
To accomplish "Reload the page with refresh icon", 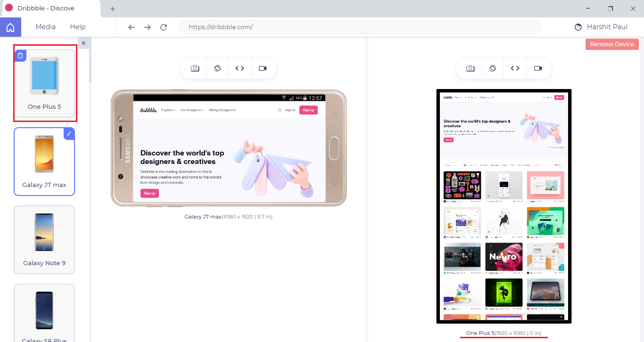I will pos(164,27).
